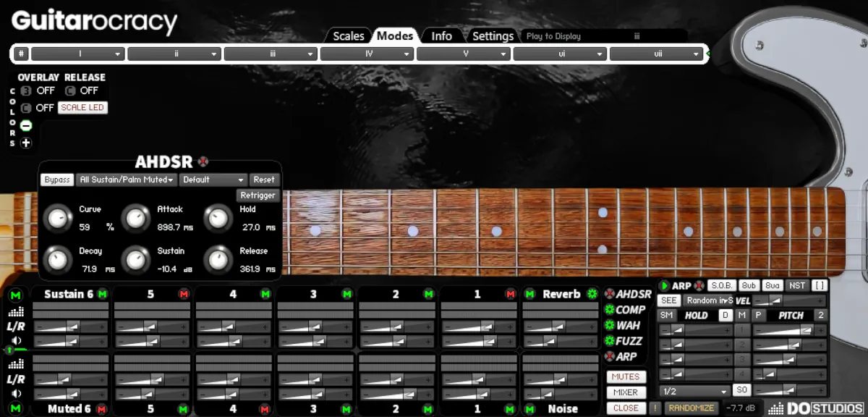
Task: Toggle mute on Sustain string 5
Action: (184, 294)
